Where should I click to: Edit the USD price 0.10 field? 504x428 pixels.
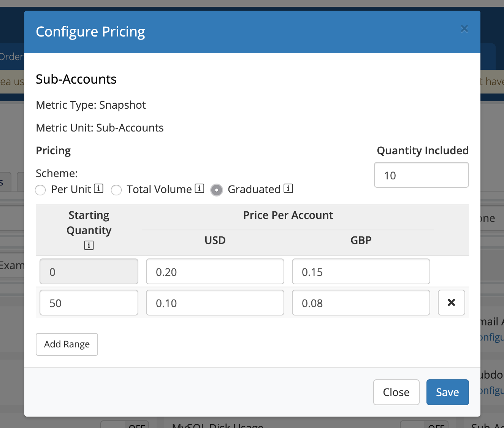coord(215,303)
